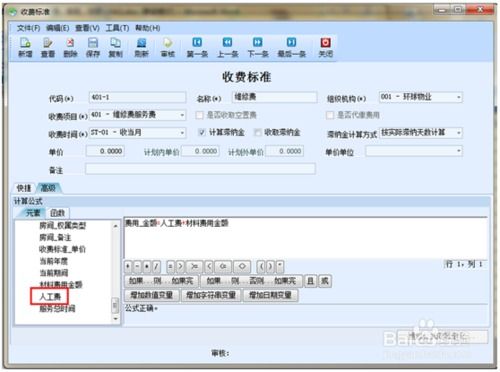The width and height of the screenshot is (500, 372).
Task: Click the 复制 (copy) toolbar icon
Action: click(x=115, y=47)
